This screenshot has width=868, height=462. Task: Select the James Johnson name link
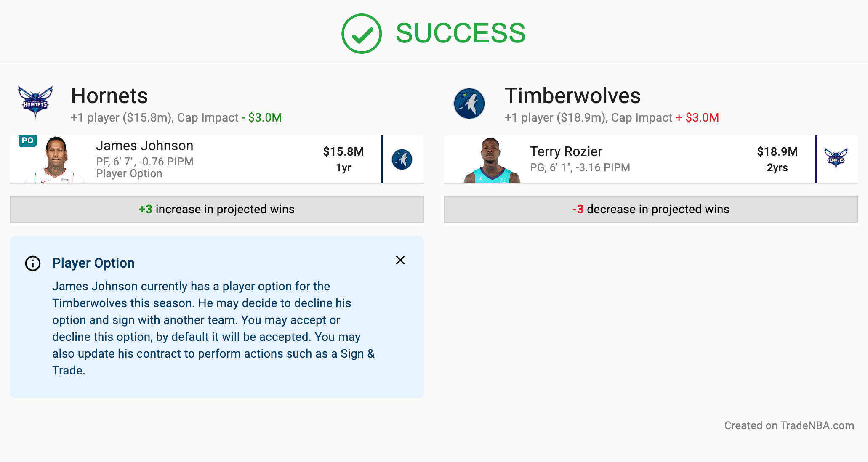click(144, 146)
